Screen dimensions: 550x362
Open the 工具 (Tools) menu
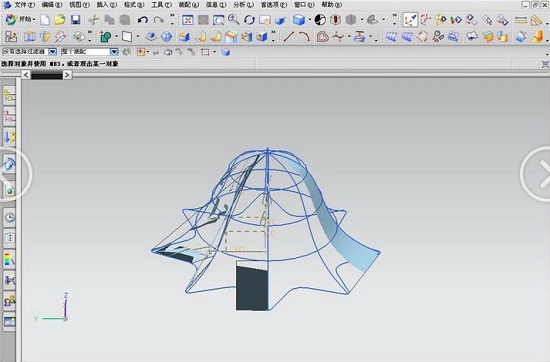(x=161, y=5)
